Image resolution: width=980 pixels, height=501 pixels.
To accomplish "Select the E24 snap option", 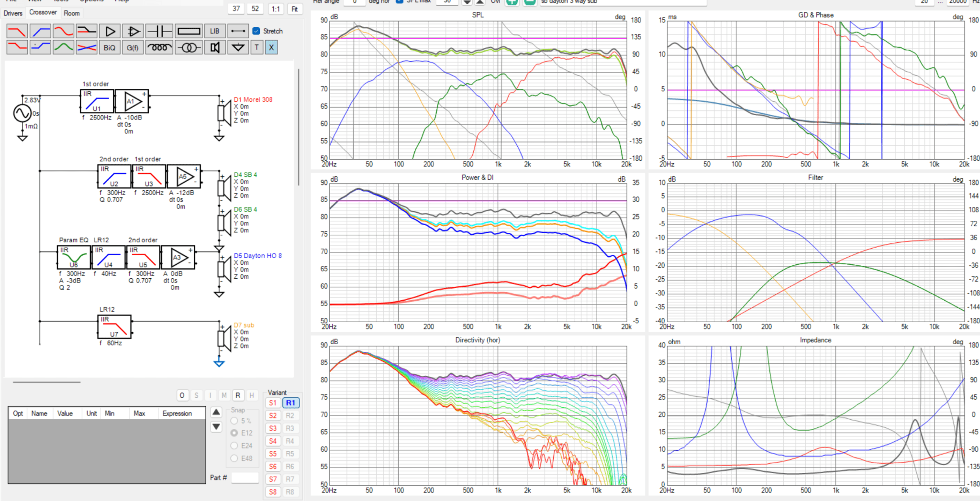I will [234, 446].
